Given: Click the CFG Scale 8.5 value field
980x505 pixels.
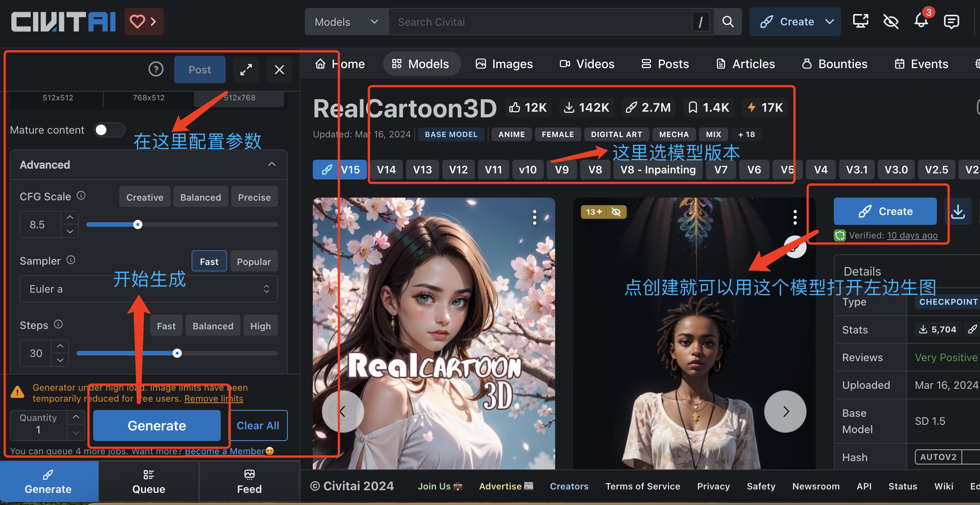Looking at the screenshot, I should (x=39, y=224).
